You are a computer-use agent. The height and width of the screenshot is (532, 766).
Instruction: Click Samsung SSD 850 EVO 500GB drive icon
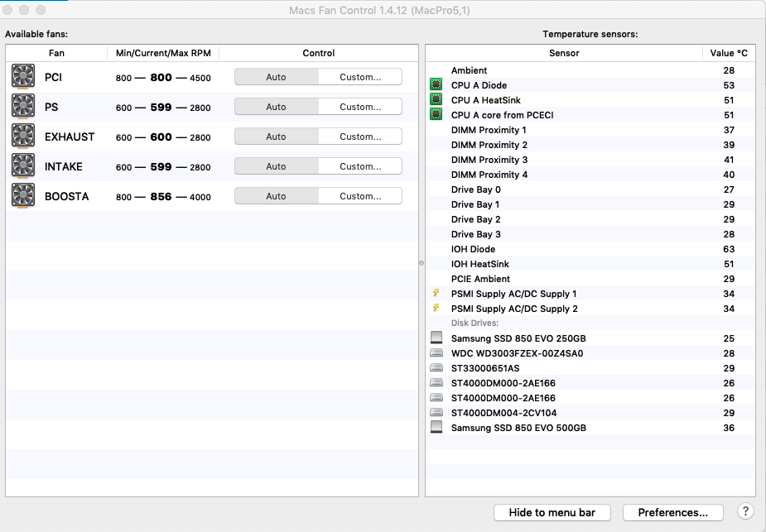[436, 427]
